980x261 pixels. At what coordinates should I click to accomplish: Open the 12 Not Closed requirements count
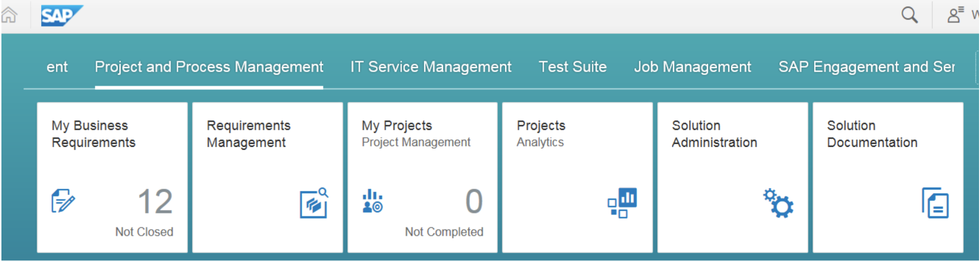[155, 202]
